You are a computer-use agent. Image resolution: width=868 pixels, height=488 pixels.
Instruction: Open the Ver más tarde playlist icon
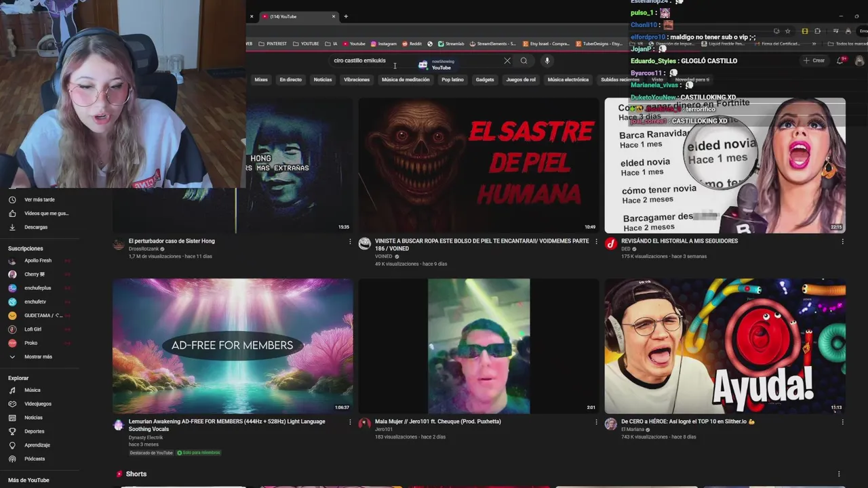click(12, 200)
